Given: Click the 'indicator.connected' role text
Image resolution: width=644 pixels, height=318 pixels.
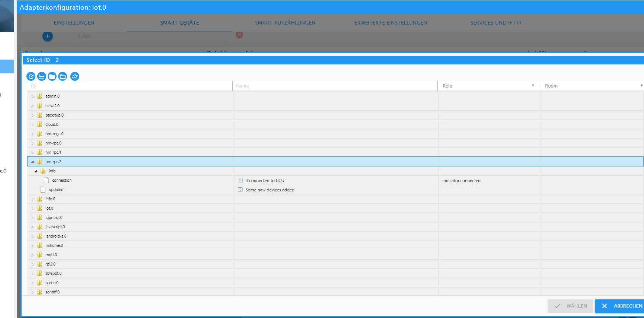Looking at the screenshot, I should tap(461, 181).
